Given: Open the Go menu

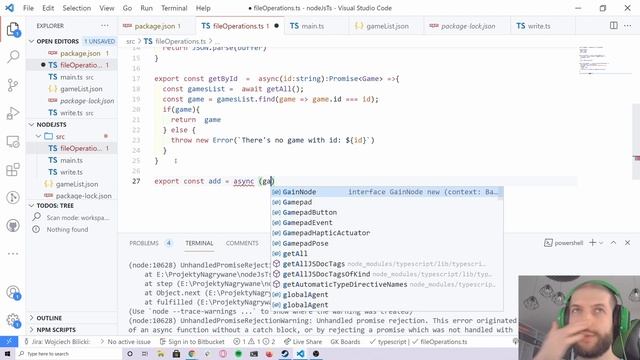Looking at the screenshot, I should [127, 8].
